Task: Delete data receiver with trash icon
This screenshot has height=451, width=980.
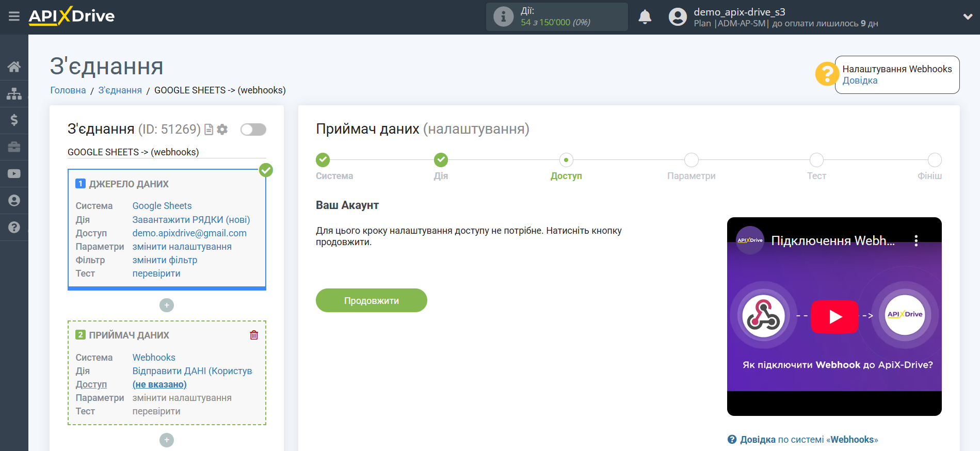Action: (x=254, y=335)
